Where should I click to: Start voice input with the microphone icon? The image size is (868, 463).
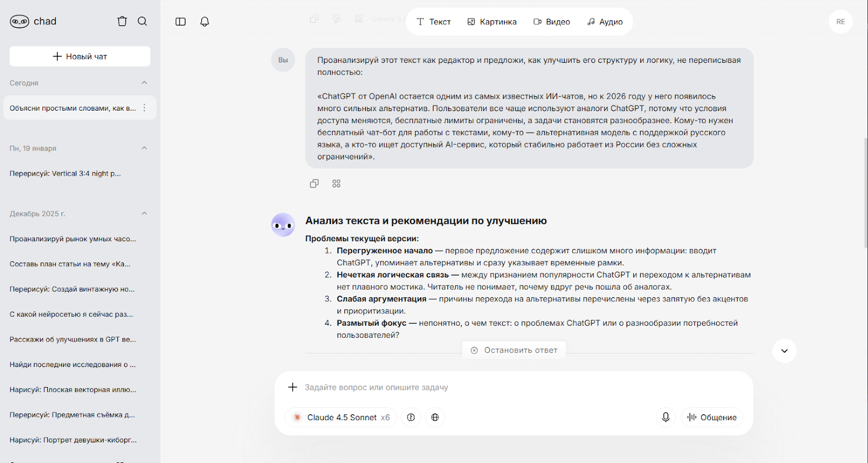(x=666, y=417)
